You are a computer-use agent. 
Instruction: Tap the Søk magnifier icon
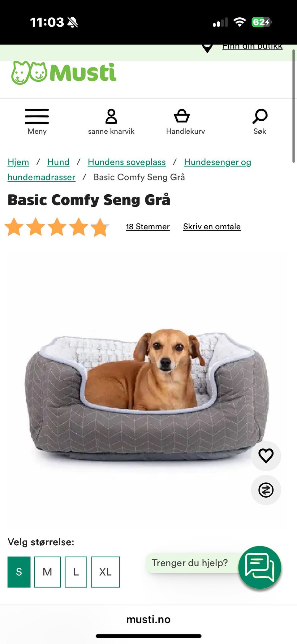(260, 116)
